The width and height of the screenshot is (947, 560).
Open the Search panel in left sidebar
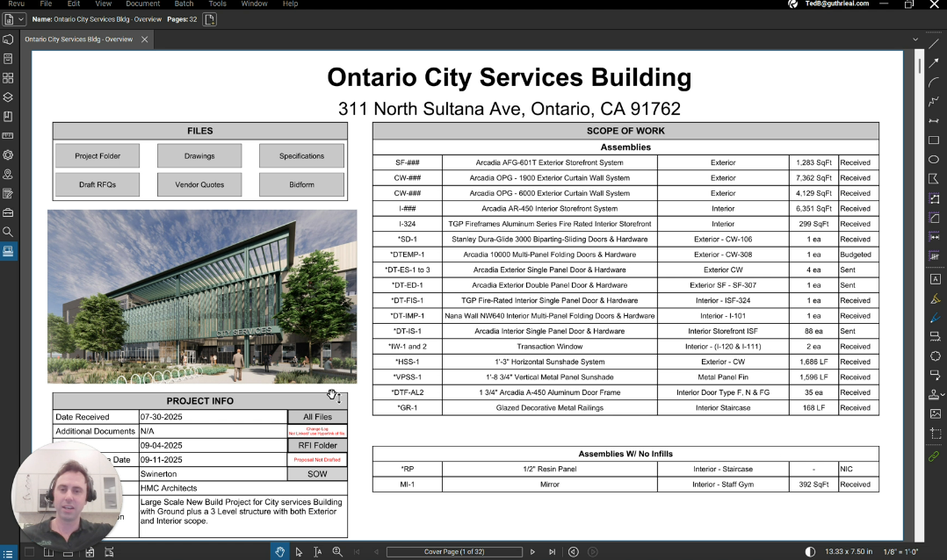tap(8, 232)
